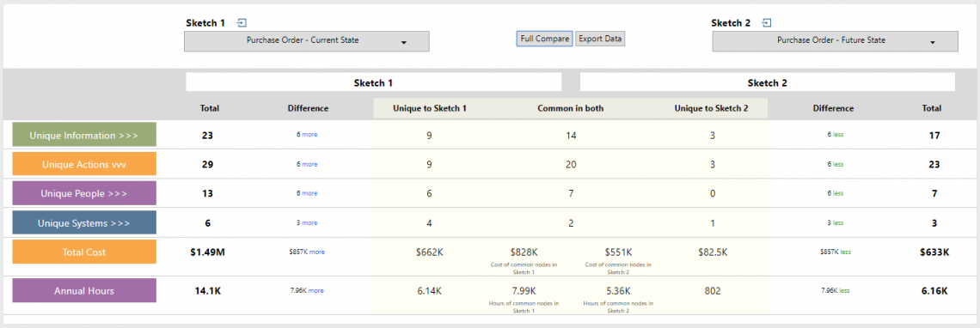Collapse the Unique Actions row
Screen dimensions: 980x328
point(84,164)
